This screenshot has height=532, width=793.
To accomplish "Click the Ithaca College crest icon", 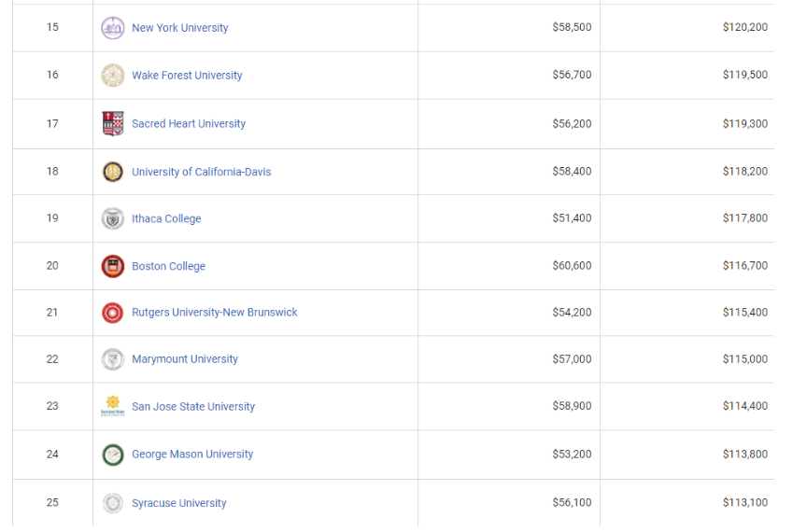I will click(x=113, y=218).
